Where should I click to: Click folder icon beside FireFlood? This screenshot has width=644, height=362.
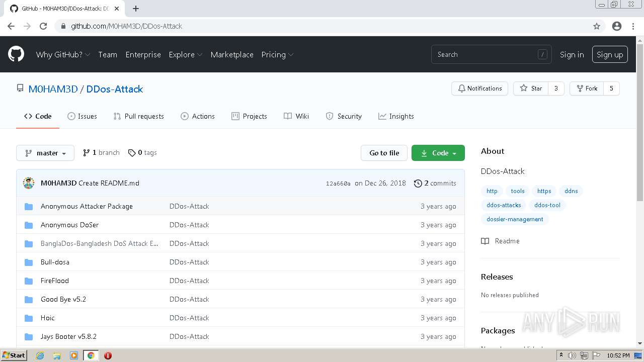click(29, 281)
